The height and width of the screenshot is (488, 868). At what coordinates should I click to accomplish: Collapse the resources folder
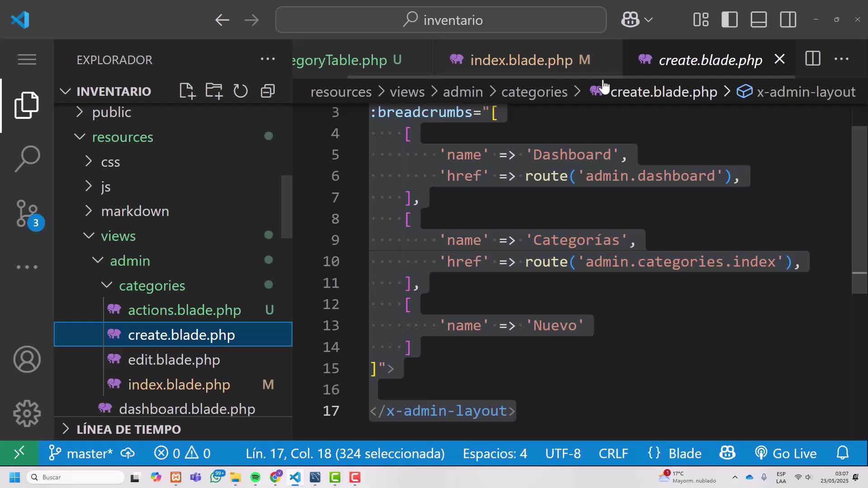122,137
